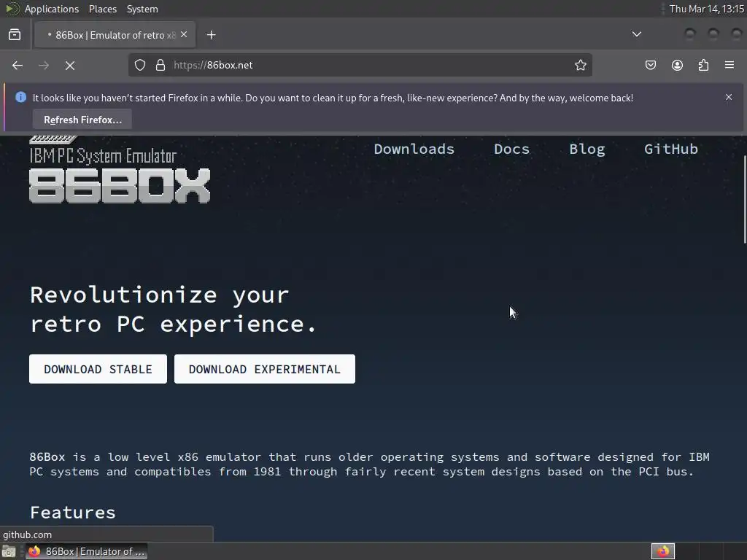The image size is (747, 560).
Task: Click 'Revolutionize your retro PC experience.' heading
Action: click(173, 309)
